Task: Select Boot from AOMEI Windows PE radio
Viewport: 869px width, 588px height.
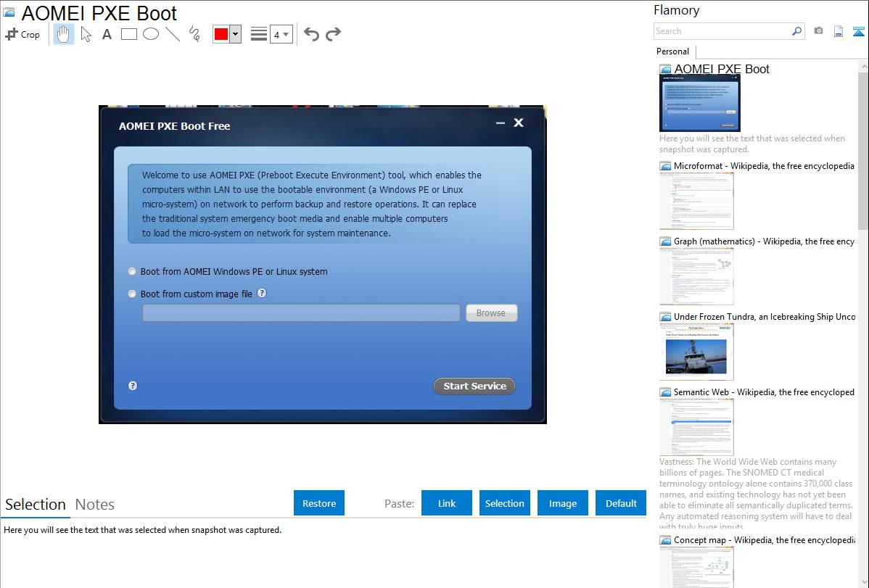Action: click(x=132, y=272)
